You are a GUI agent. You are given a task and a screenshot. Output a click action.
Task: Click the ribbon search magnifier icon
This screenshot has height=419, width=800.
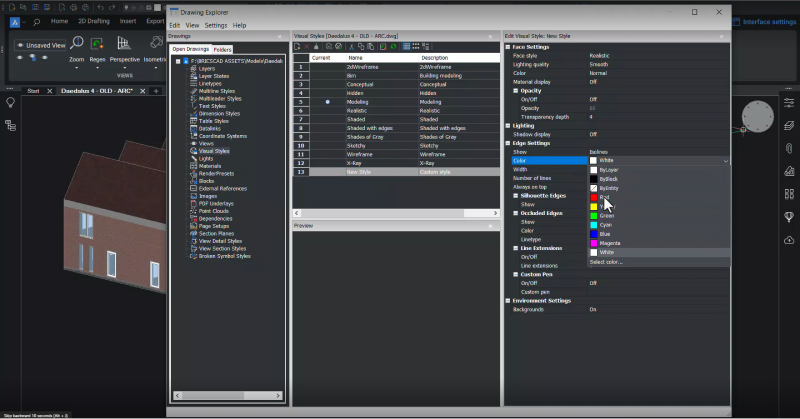pyautogui.click(x=36, y=22)
